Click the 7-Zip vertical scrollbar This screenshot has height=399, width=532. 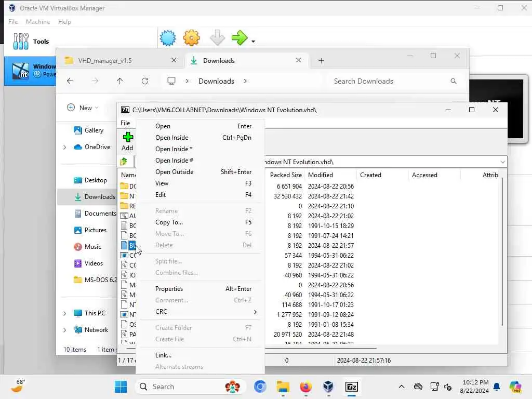click(502, 251)
